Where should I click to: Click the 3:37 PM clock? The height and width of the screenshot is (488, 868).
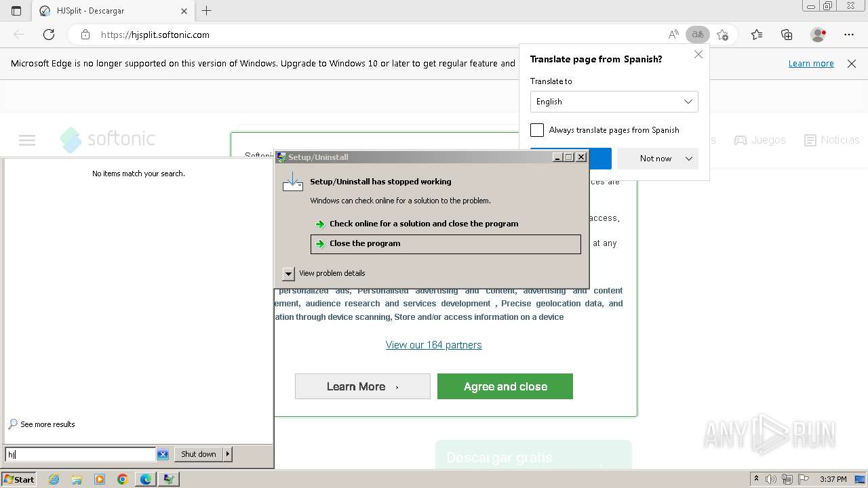[x=833, y=479]
